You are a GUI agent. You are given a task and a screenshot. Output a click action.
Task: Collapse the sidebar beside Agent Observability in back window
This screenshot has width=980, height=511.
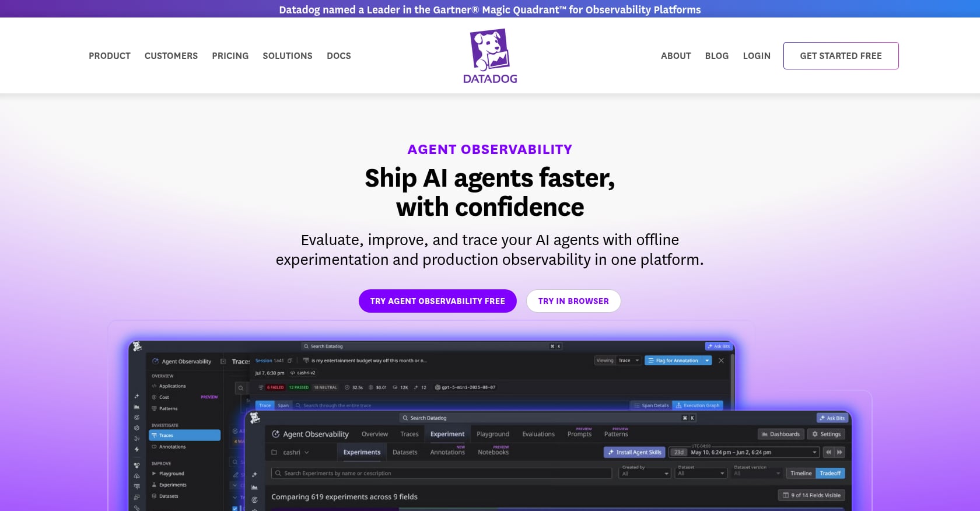pyautogui.click(x=223, y=362)
